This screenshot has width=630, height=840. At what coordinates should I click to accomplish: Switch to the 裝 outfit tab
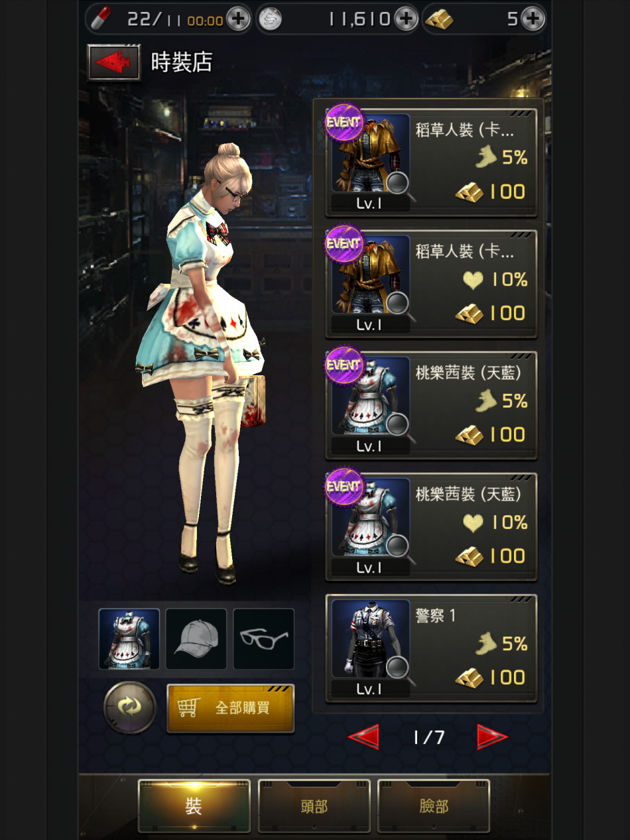[194, 806]
